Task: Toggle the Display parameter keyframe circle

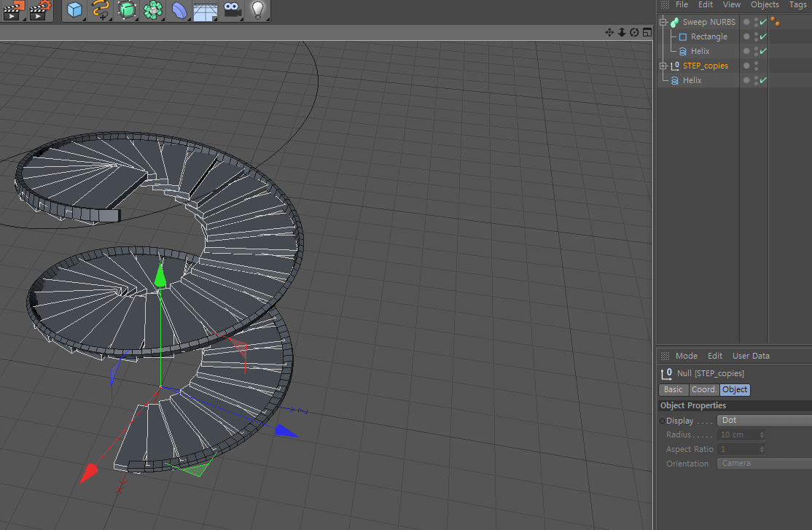Action: point(663,421)
